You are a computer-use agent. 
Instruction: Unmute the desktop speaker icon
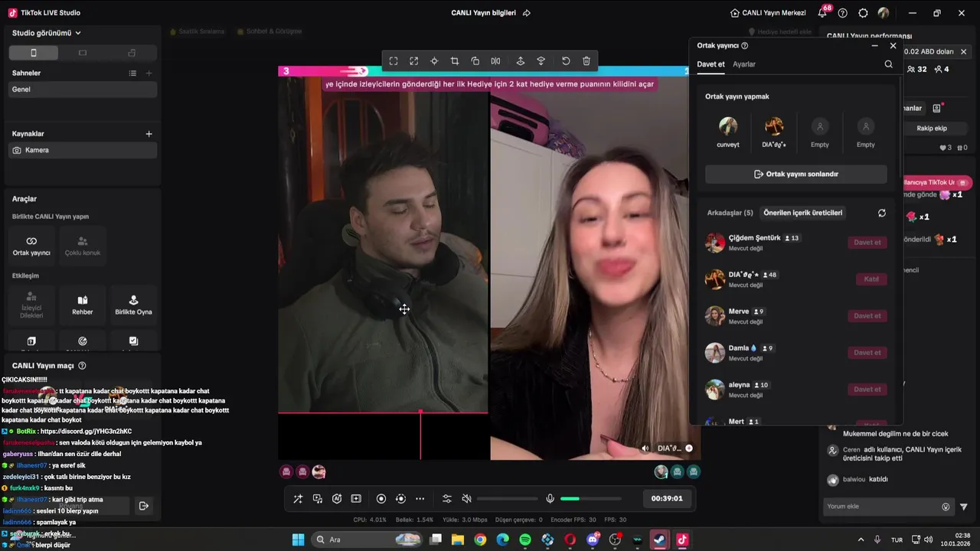pos(466,499)
